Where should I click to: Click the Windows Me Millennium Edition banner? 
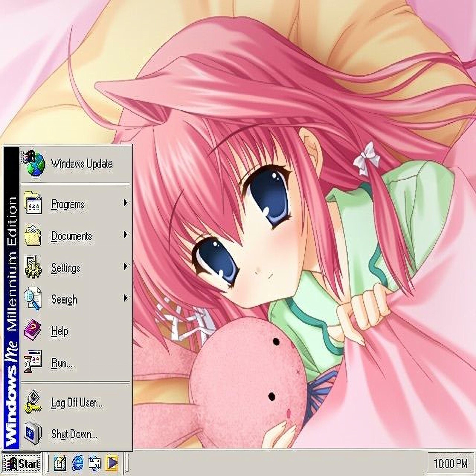click(x=11, y=298)
